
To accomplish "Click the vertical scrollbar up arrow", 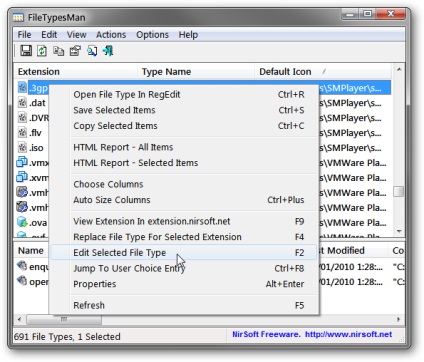I will (399, 70).
